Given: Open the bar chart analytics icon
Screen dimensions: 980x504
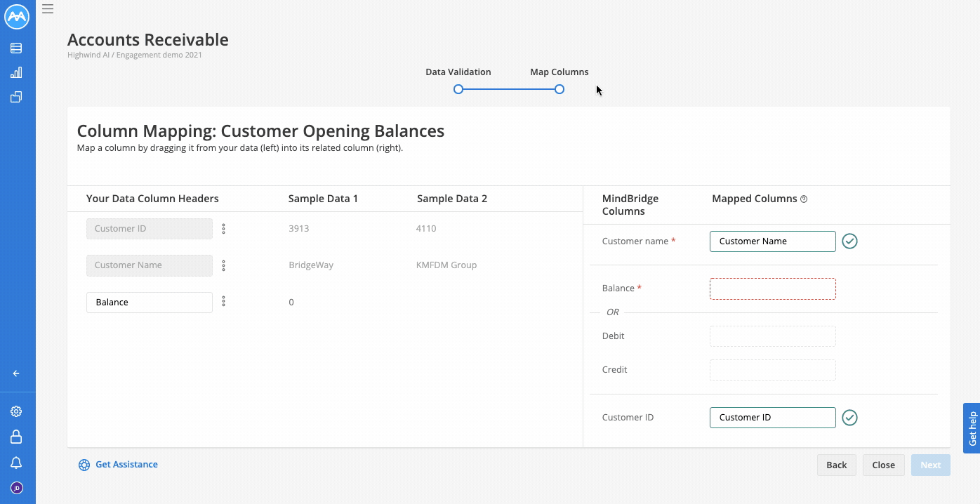Looking at the screenshot, I should pos(16,72).
